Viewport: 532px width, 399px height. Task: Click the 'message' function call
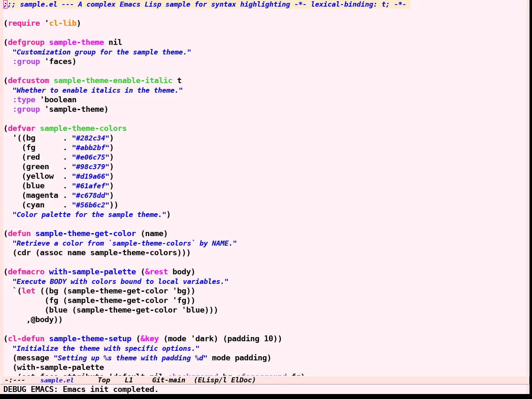point(33,358)
